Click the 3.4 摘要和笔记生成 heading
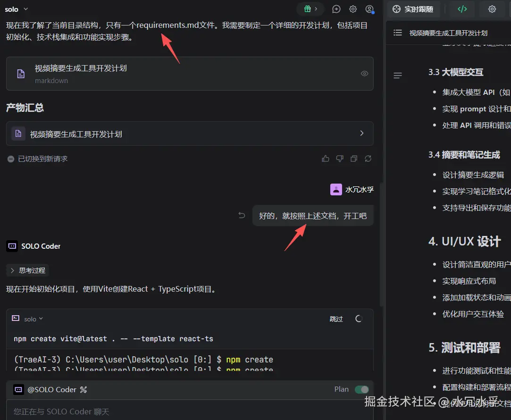The width and height of the screenshot is (511, 420). click(x=464, y=155)
